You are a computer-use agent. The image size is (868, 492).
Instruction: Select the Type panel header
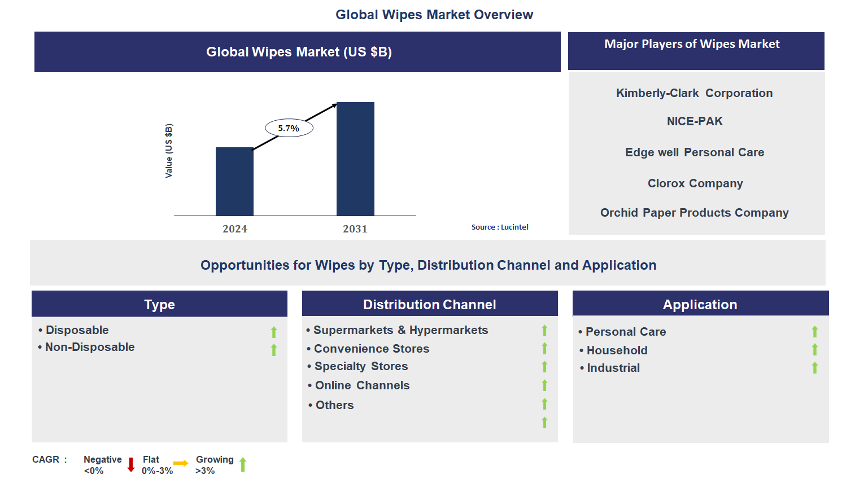point(159,304)
